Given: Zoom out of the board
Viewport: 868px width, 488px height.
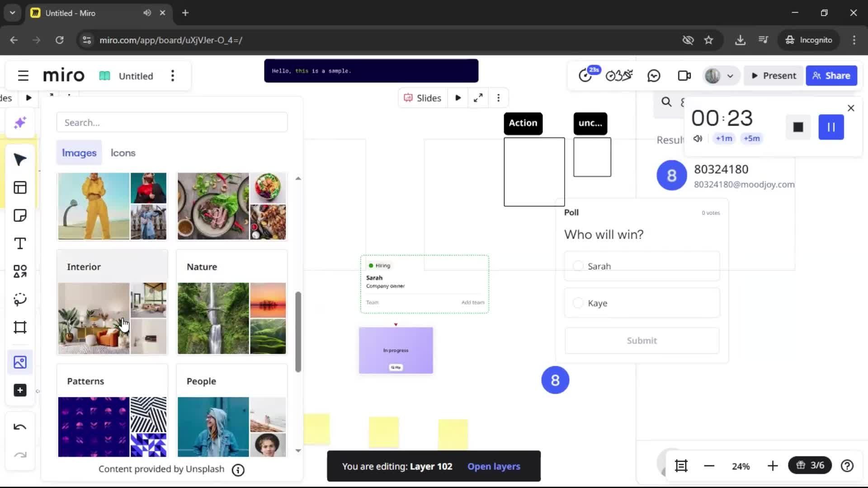Looking at the screenshot, I should (709, 466).
